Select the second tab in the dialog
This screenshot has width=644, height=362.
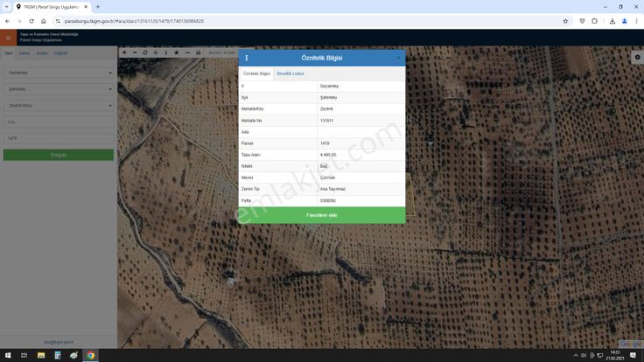pyautogui.click(x=290, y=73)
